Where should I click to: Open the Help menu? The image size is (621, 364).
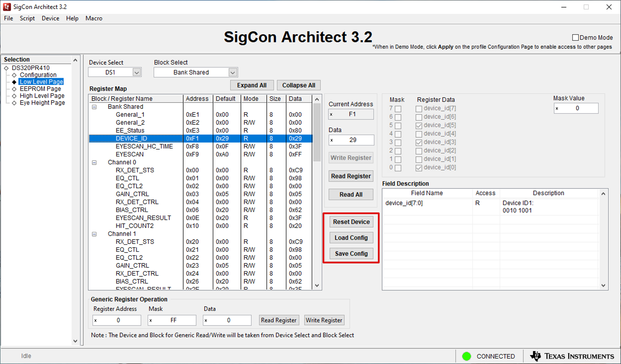click(72, 18)
